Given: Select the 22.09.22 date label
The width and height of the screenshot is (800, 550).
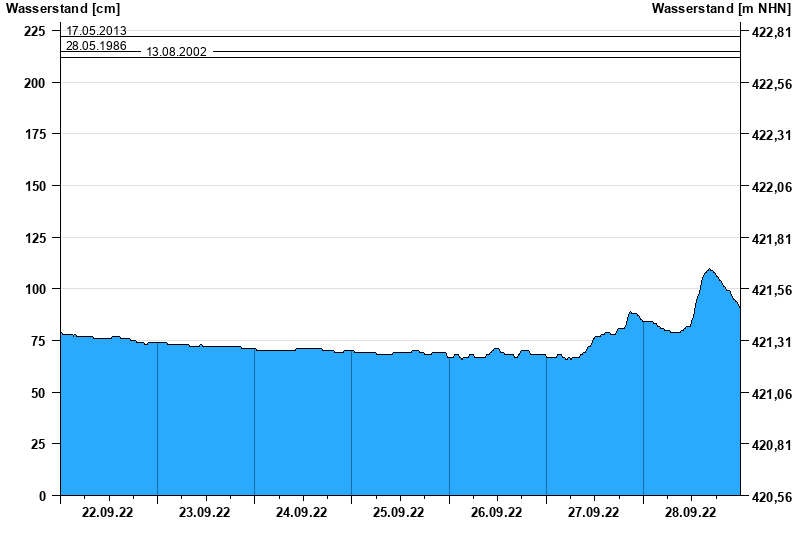Looking at the screenshot, I should tap(108, 512).
